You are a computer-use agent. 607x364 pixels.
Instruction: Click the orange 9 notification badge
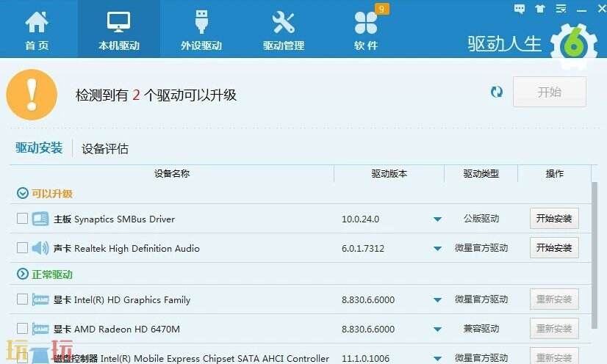click(x=381, y=9)
